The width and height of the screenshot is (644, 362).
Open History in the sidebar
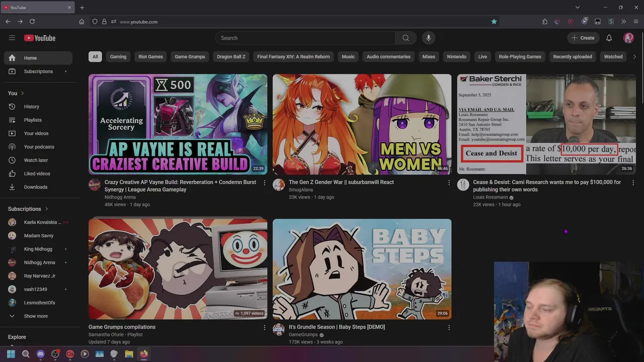(x=38, y=107)
